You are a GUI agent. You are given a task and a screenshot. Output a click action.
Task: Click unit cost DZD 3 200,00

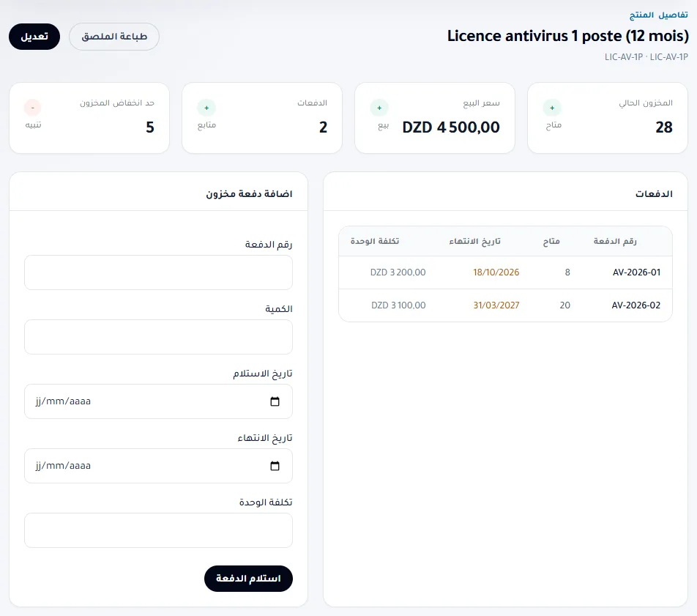[398, 272]
